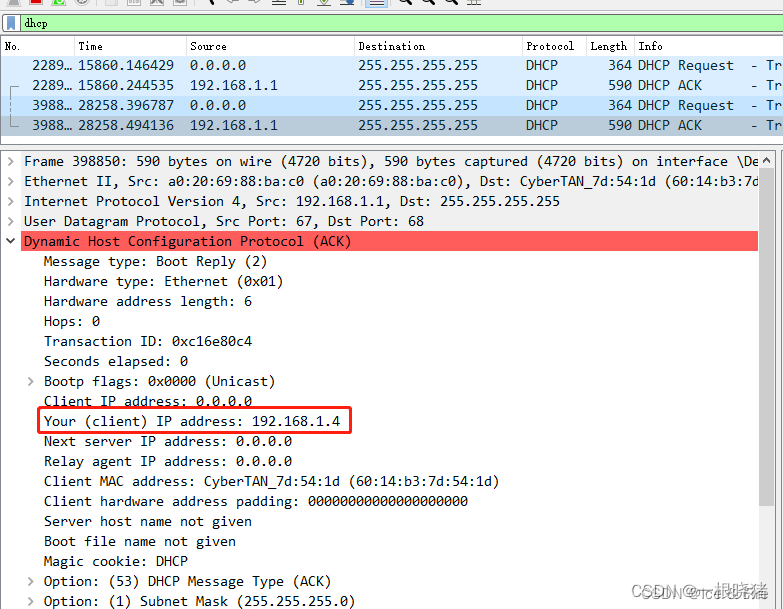Click protocol DHCP in 28258.494136 row
Image resolution: width=783 pixels, height=609 pixels.
pyautogui.click(x=542, y=125)
